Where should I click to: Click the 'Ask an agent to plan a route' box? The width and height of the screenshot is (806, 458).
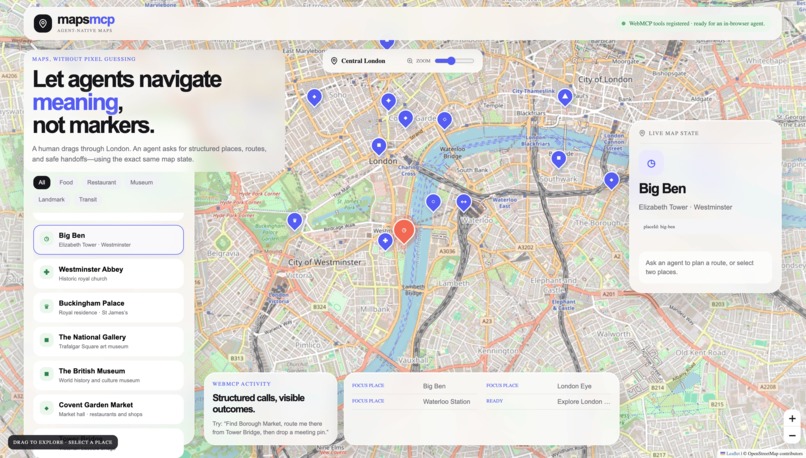coord(705,267)
